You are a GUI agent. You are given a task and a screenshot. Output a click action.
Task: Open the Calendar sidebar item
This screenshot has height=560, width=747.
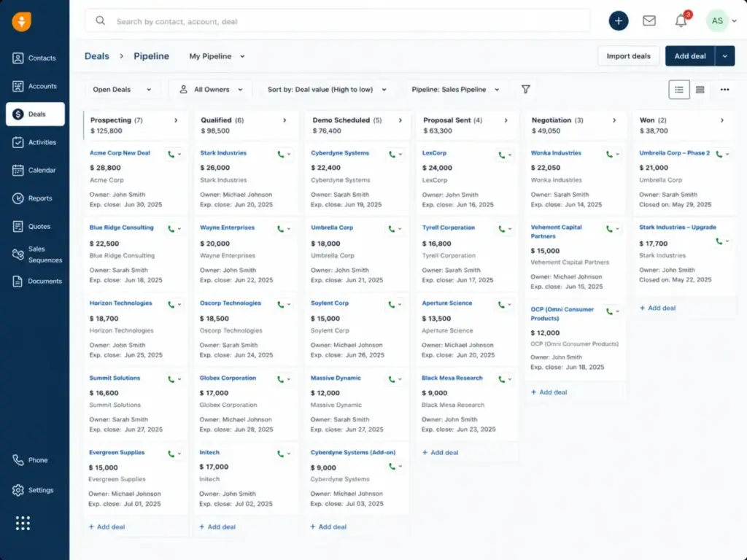pos(34,170)
